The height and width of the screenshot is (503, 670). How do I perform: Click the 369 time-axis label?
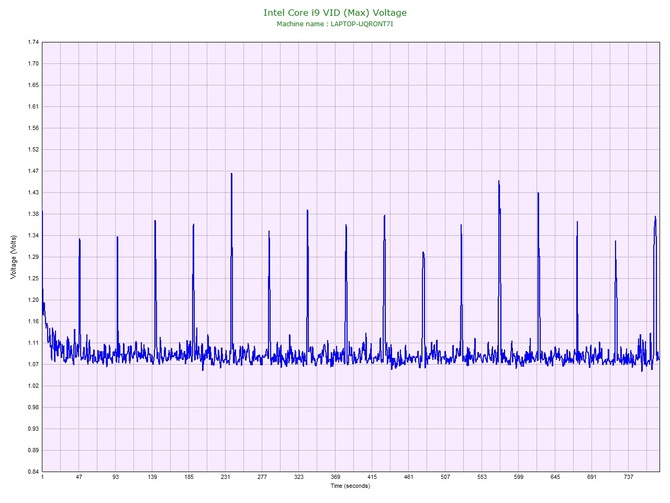coord(335,477)
